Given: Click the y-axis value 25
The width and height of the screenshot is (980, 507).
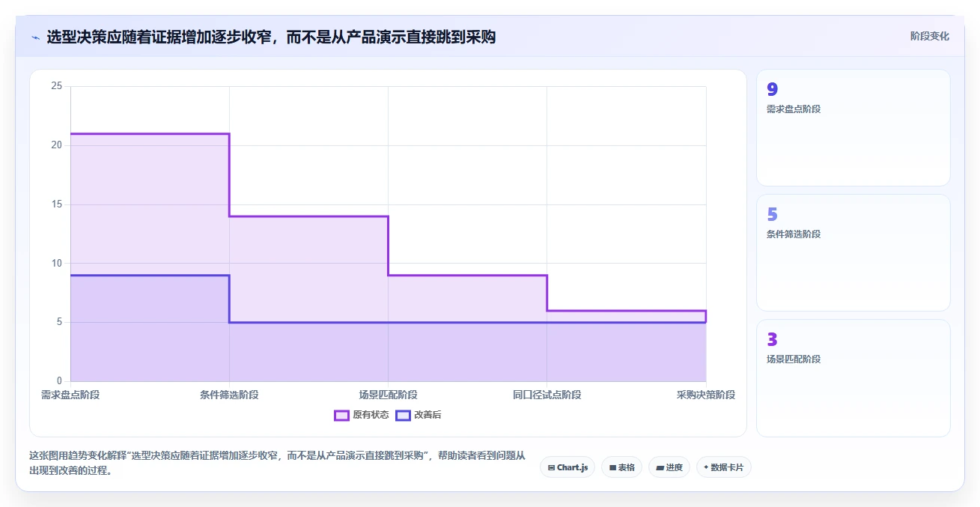Looking at the screenshot, I should click(x=56, y=86).
